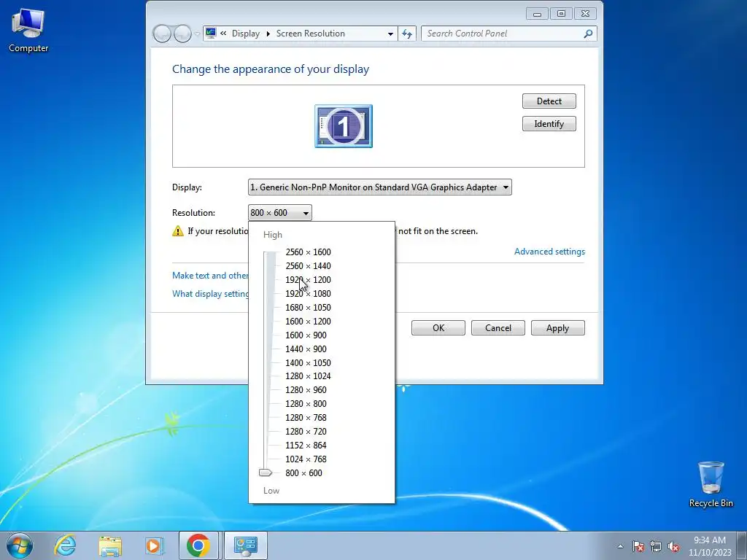Select the monitor 1 display thumbnail
747x560 pixels.
[344, 126]
